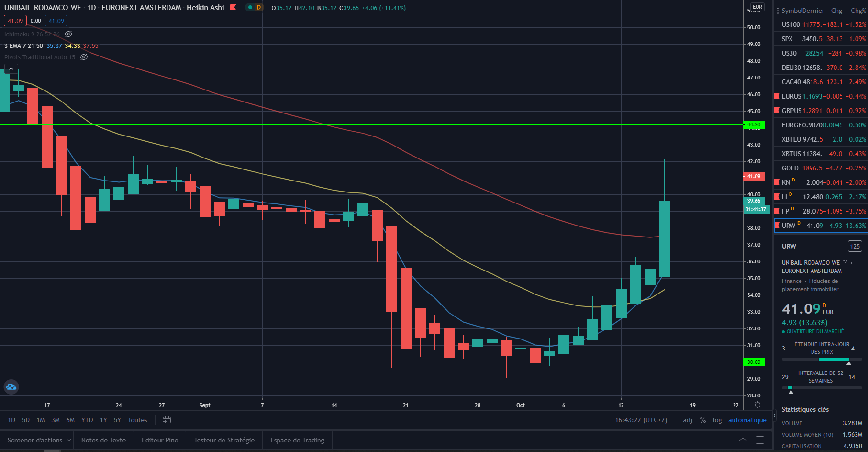Toggle the adj dividend adjustment

click(x=688, y=420)
